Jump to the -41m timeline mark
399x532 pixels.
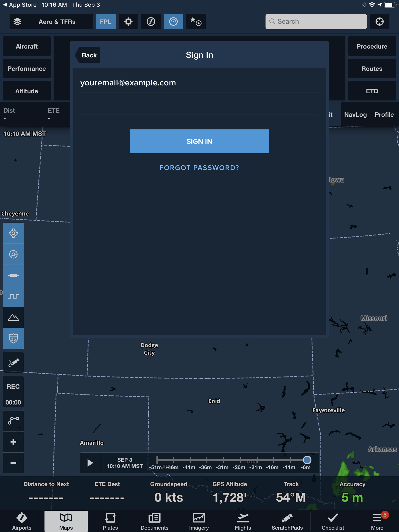coord(189,467)
